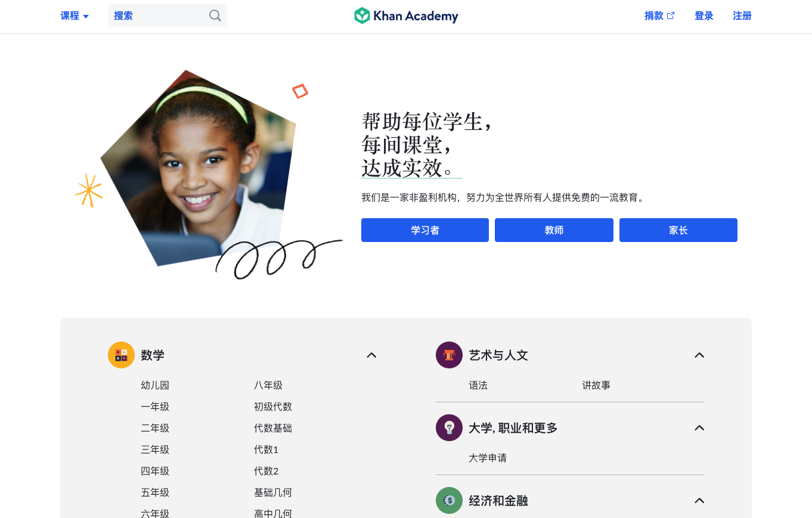The width and height of the screenshot is (812, 518).
Task: Focus the 搜索 search field
Action: pyautogui.click(x=168, y=15)
